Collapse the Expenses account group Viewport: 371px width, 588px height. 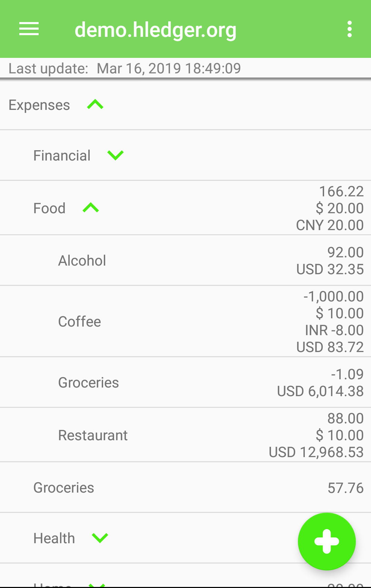(96, 104)
